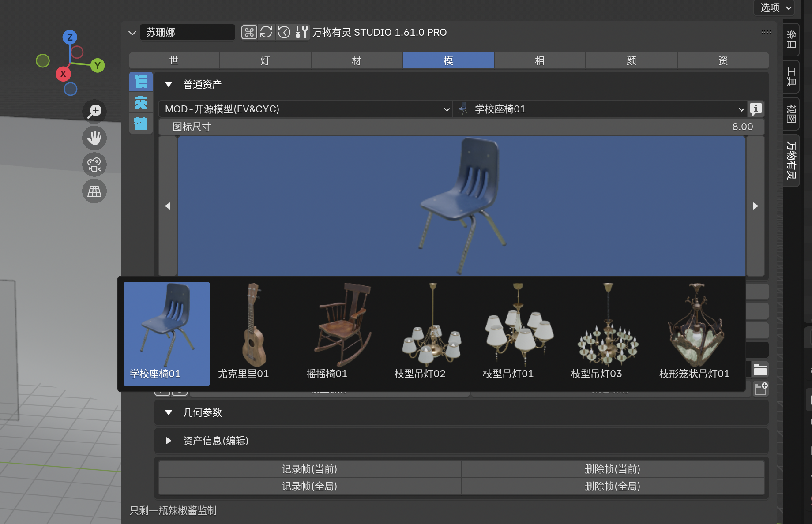Select the first blue side icon 模
Viewport: 812px width, 524px height.
(141, 82)
